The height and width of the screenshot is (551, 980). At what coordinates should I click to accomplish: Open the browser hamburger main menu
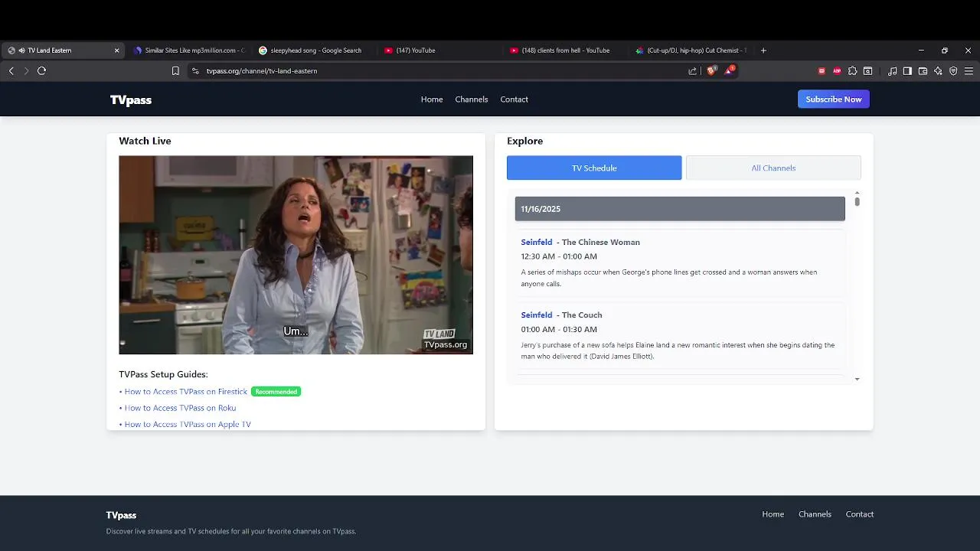coord(969,70)
